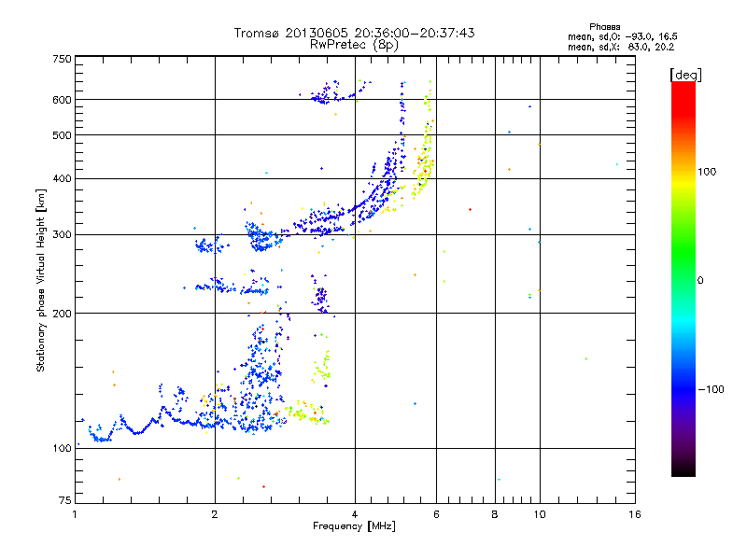
Task: Click the y-axis label '200'
Action: 62,314
